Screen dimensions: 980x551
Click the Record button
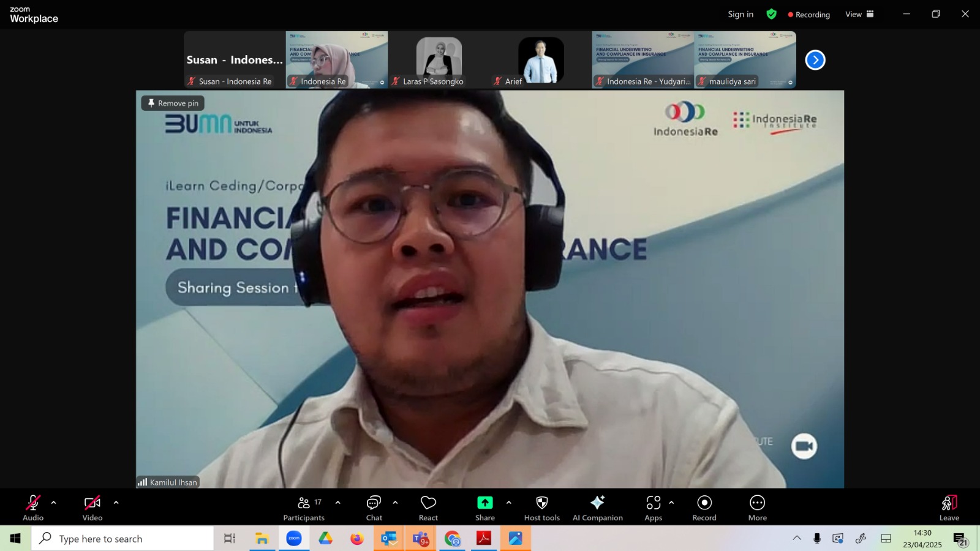point(704,508)
